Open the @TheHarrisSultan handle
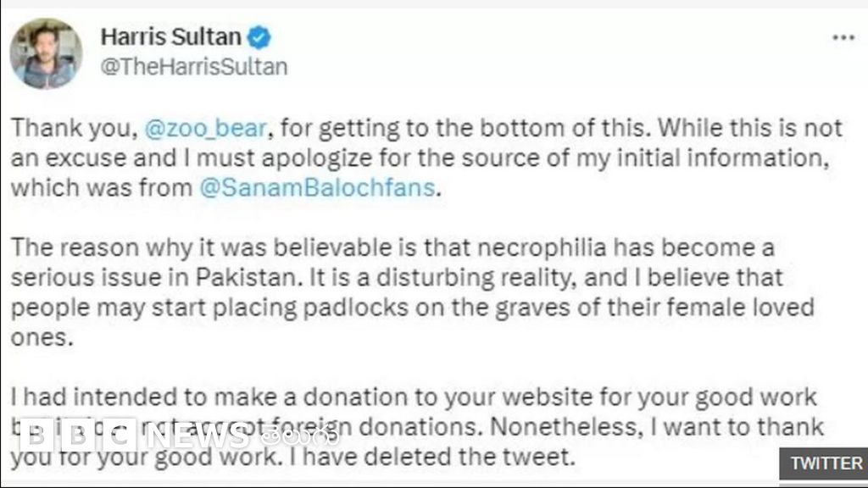The width and height of the screenshot is (868, 488). tap(194, 68)
